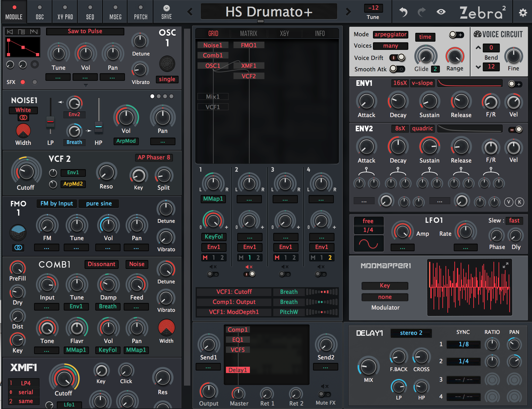
Task: Click the undo arrow icon
Action: click(403, 12)
